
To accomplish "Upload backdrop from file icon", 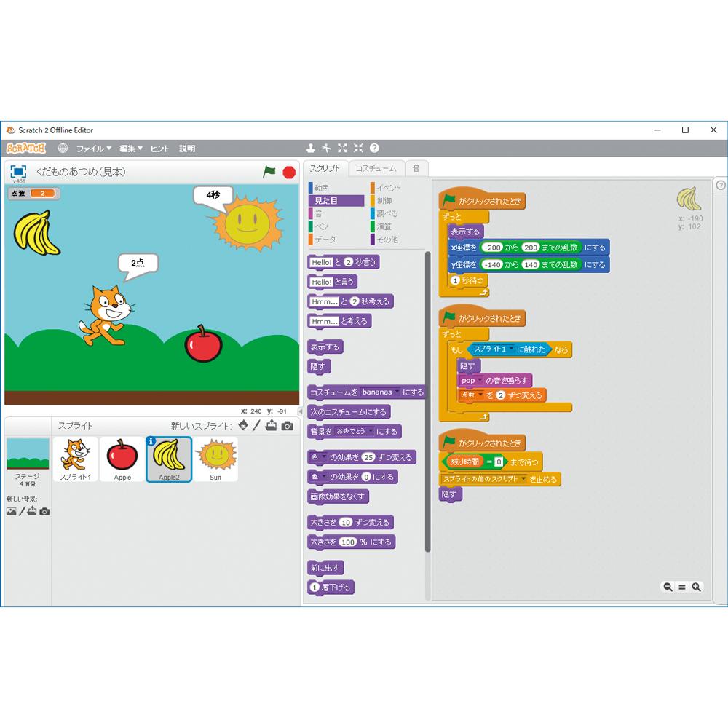I will (x=32, y=511).
